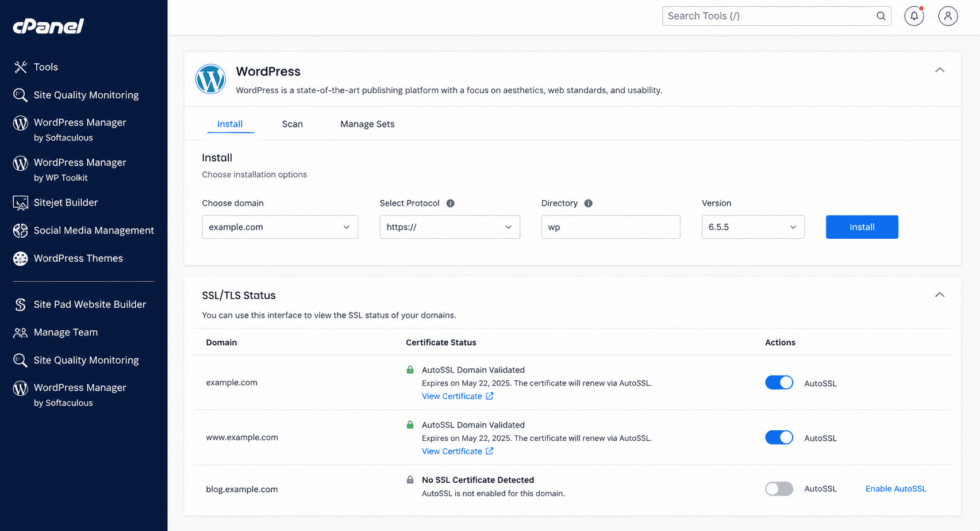
Task: Click the Actions column header
Action: pyautogui.click(x=780, y=342)
